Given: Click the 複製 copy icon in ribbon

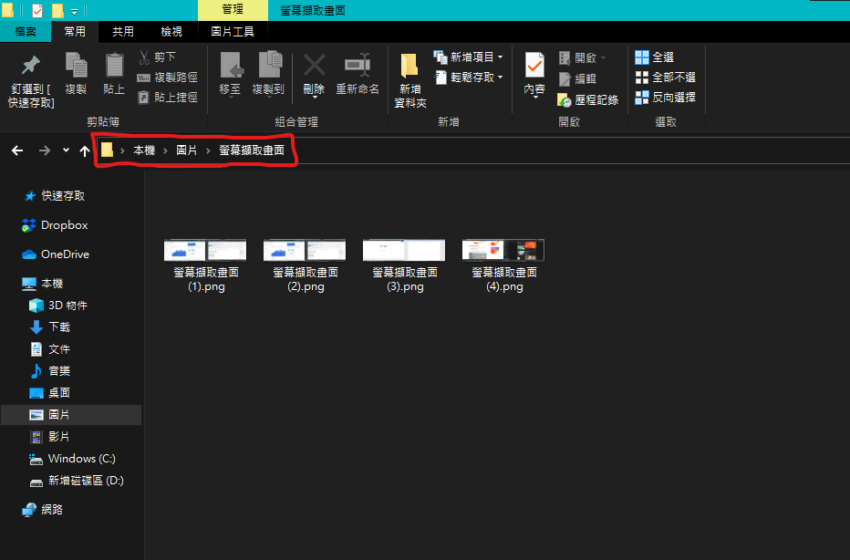Looking at the screenshot, I should coord(76,66).
